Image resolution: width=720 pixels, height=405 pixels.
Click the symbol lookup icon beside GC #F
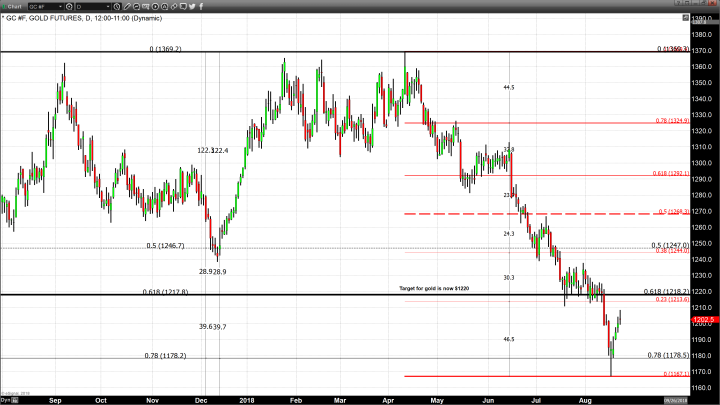69,7
